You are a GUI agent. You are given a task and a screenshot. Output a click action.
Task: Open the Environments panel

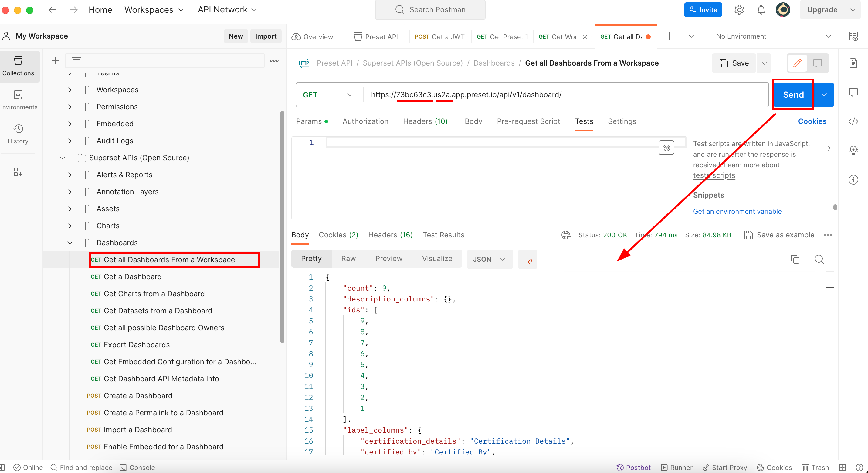pos(19,100)
